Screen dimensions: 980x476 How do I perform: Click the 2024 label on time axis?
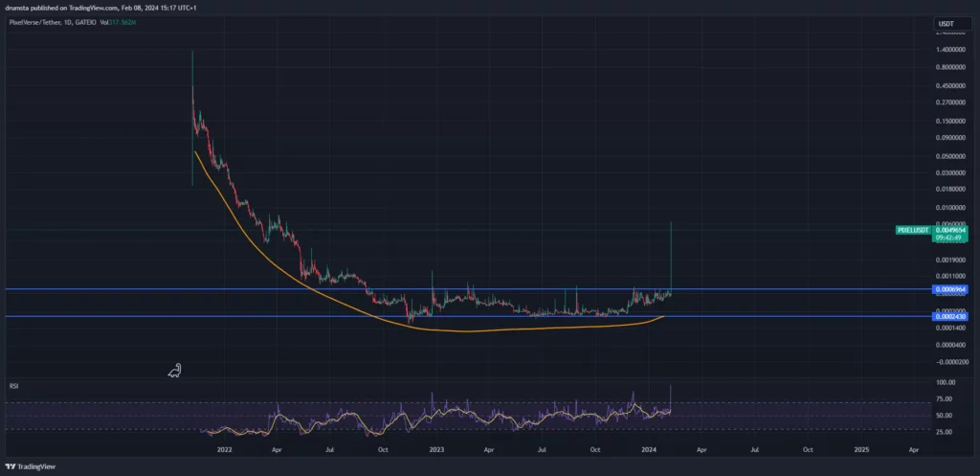pos(649,449)
